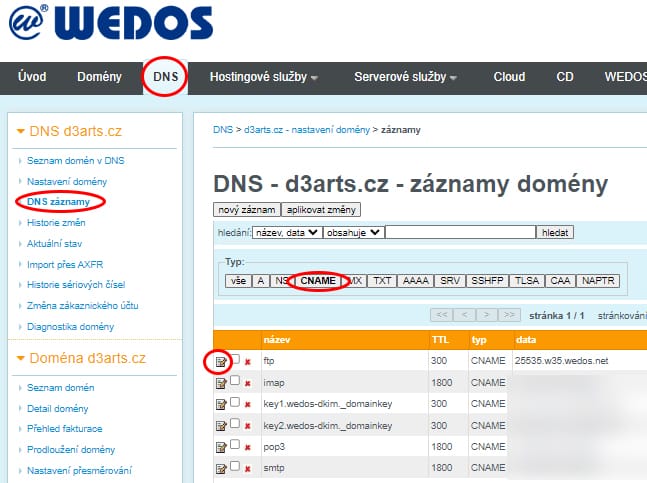Viewport: 647px width, 483px height.
Task: Filter records by SRV type
Action: 450,281
